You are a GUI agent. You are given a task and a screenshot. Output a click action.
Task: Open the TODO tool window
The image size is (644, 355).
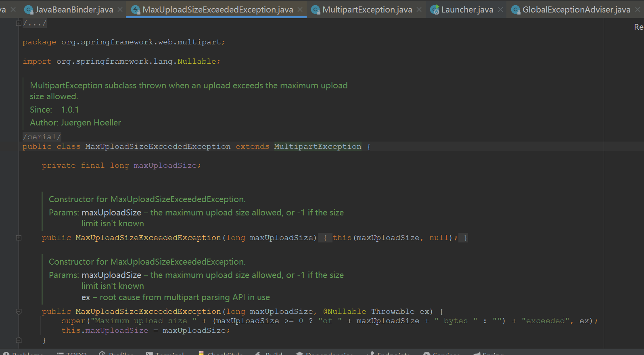tap(72, 354)
